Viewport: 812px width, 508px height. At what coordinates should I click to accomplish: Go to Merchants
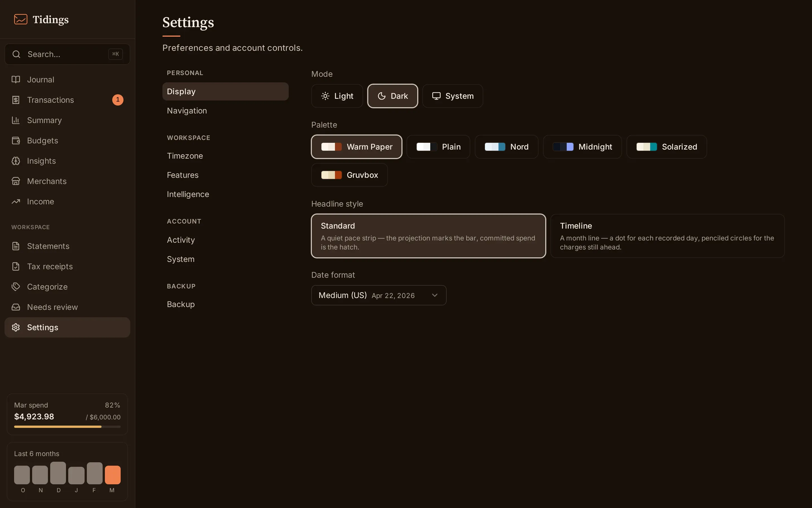pos(67,181)
